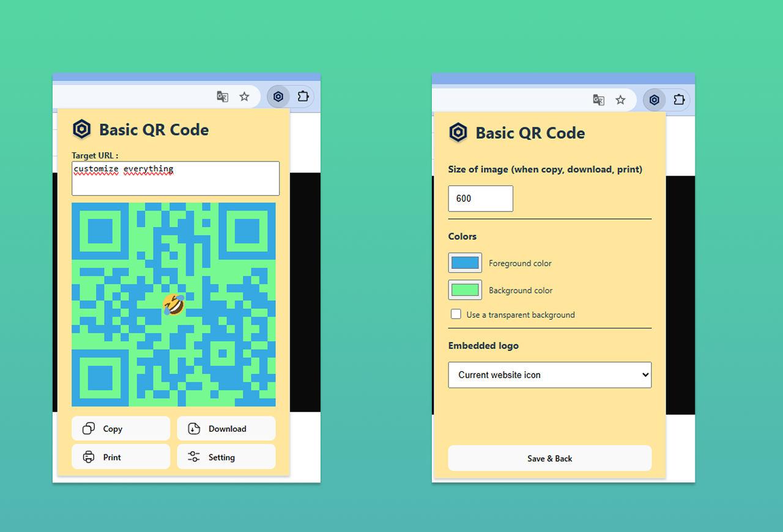The height and width of the screenshot is (532, 783).
Task: Click the Save & Back button
Action: [549, 458]
